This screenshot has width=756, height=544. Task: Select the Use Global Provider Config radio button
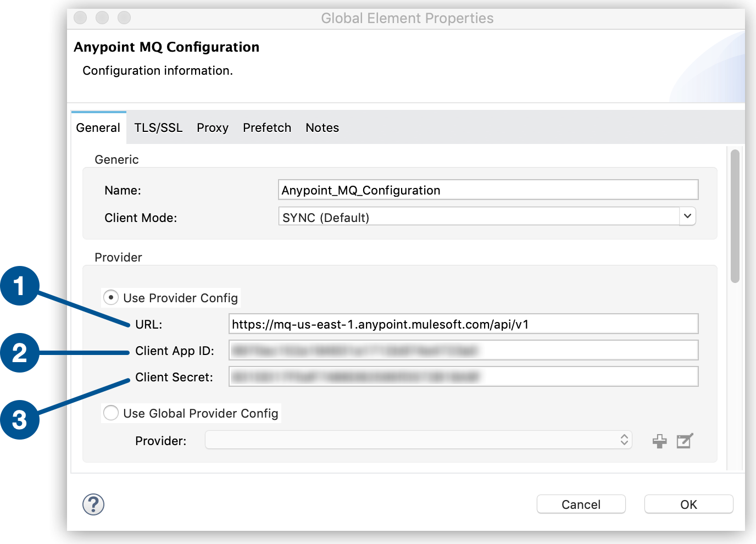pos(110,413)
